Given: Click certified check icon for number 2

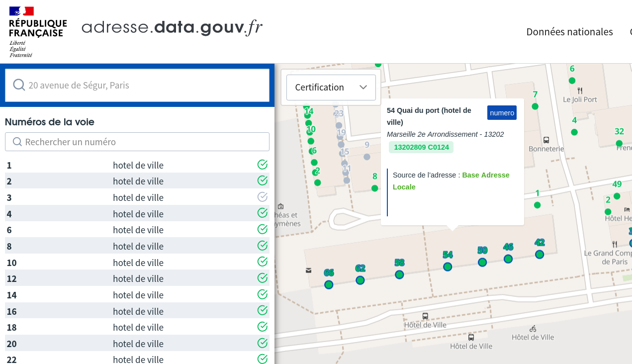Looking at the screenshot, I should 263,181.
